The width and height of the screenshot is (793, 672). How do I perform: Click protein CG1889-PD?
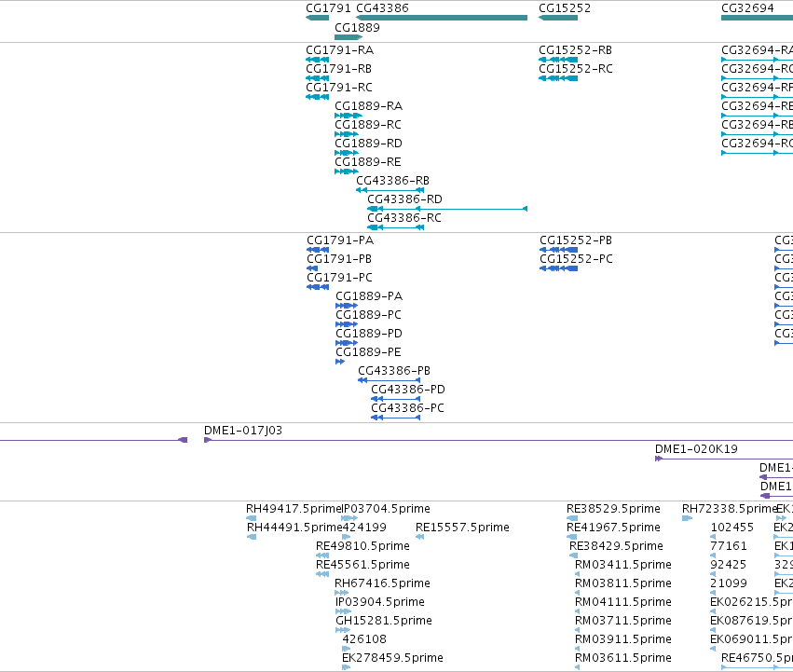[x=369, y=334]
